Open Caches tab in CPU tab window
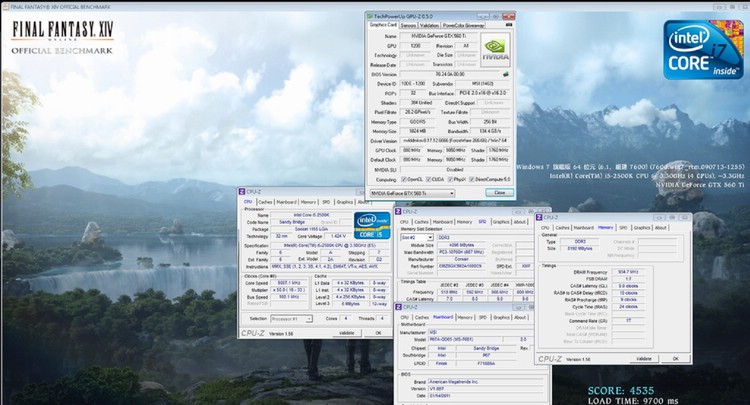 tap(265, 202)
